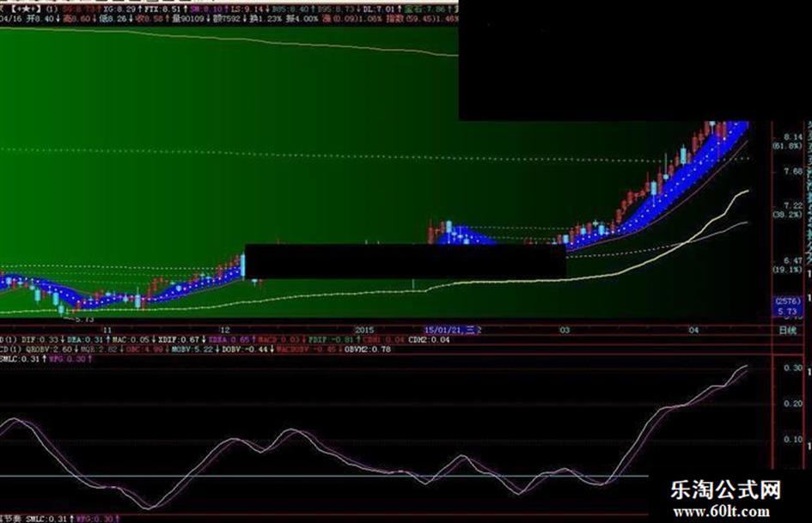
Task: Click the month 03 marker on time axis
Action: tap(564, 330)
